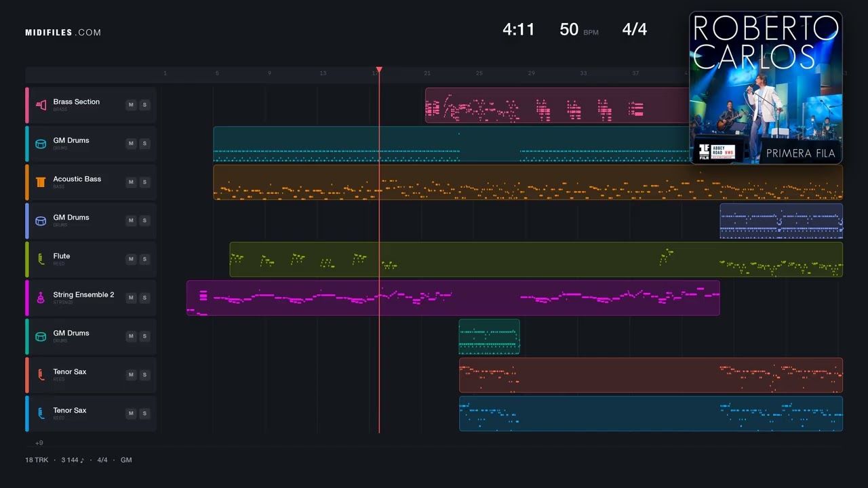Solo the GM Drums track below String Ensemble 2
The width and height of the screenshot is (868, 488).
click(x=144, y=337)
